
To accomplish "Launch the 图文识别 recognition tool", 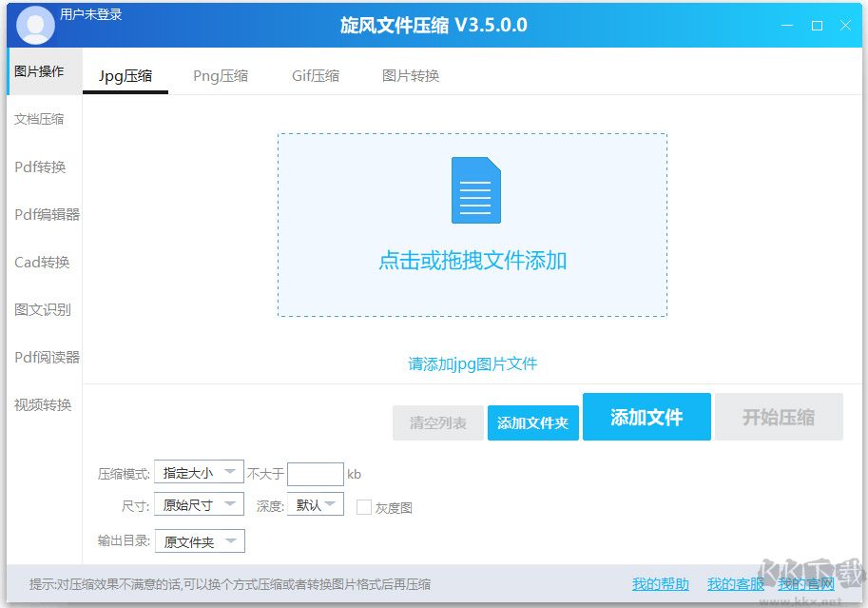I will coord(40,309).
